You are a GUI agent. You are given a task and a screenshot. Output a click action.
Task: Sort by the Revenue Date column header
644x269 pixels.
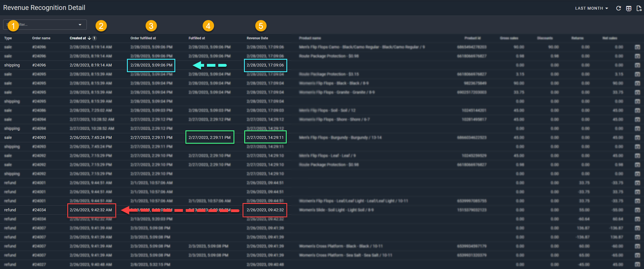point(257,38)
